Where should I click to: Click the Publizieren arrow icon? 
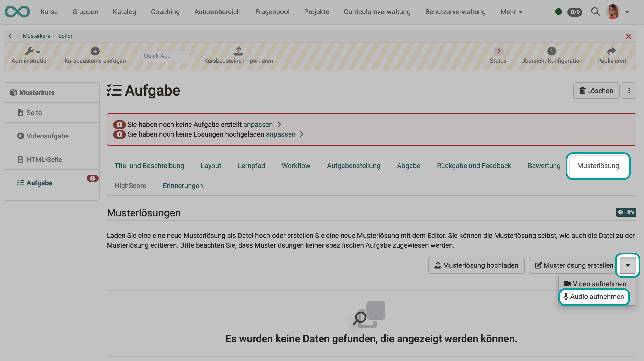[x=611, y=52]
